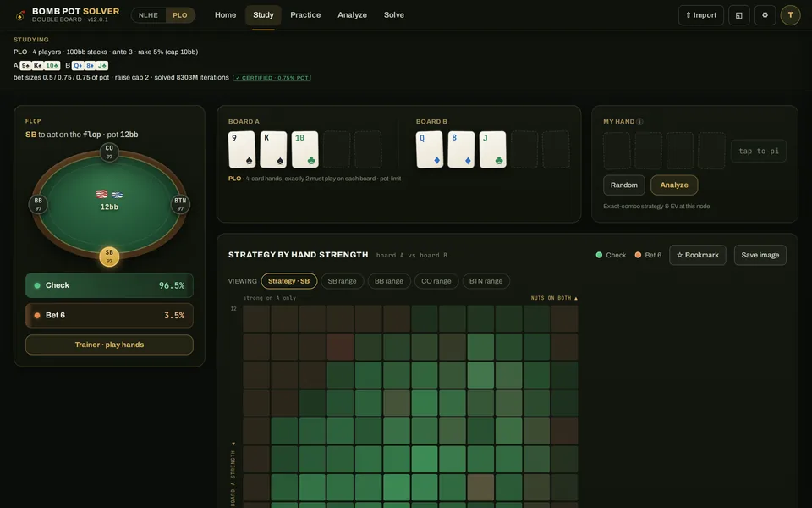This screenshot has height=508, width=812.
Task: Click the 10 of clubs on Board A
Action: (x=305, y=149)
